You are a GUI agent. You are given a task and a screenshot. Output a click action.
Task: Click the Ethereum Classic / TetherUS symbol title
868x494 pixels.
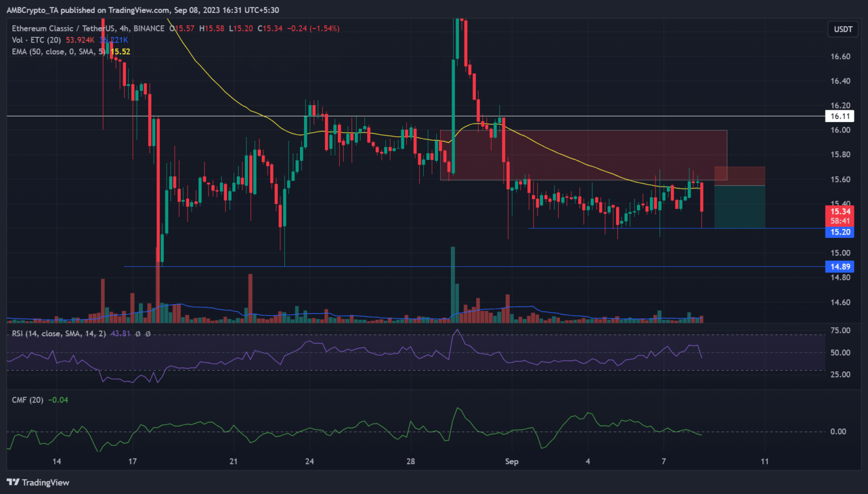point(88,28)
